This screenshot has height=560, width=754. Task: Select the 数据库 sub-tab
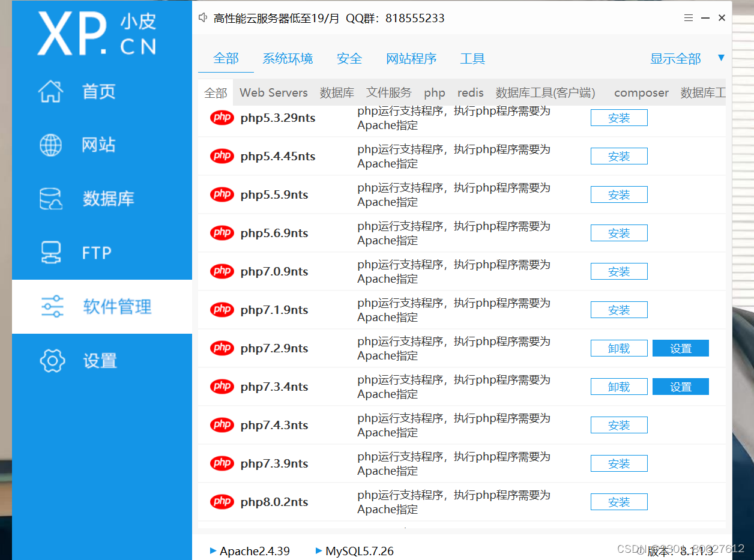tap(337, 92)
